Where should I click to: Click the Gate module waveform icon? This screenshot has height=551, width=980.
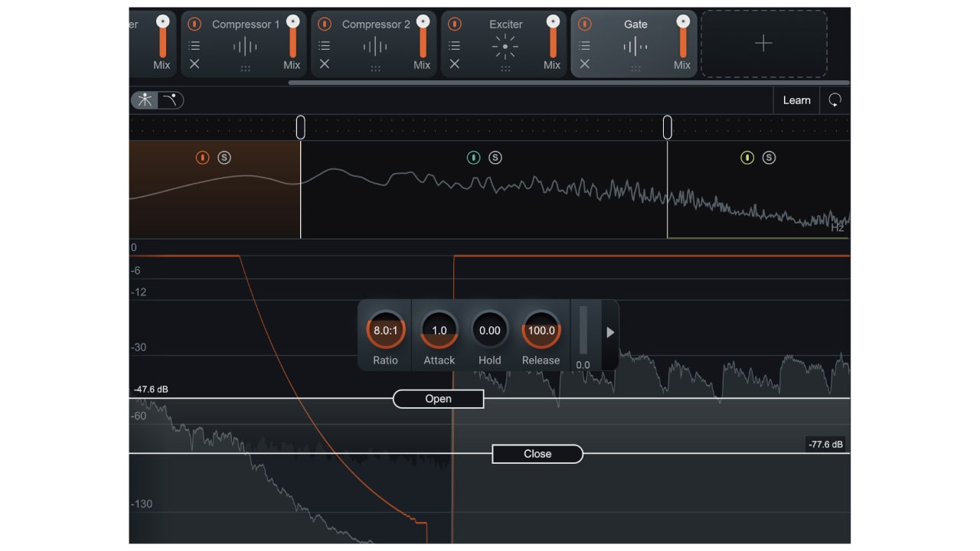[634, 46]
